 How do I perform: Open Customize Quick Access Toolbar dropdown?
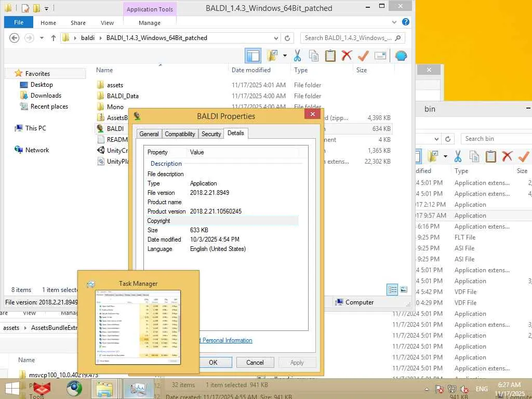46,8
